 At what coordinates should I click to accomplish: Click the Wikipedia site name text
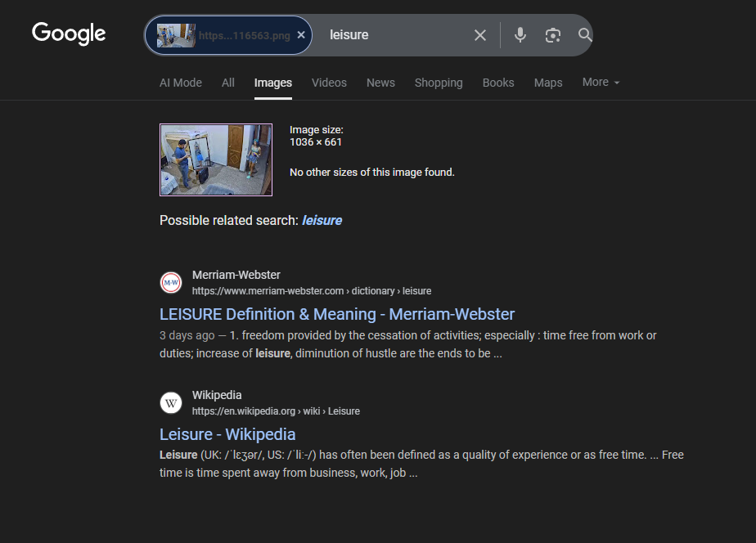point(217,395)
